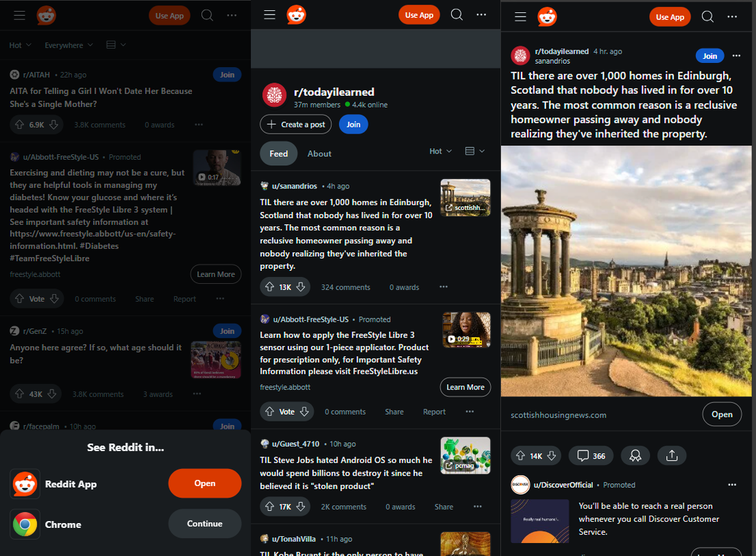Open more options from the top-right header dots

[x=733, y=16]
